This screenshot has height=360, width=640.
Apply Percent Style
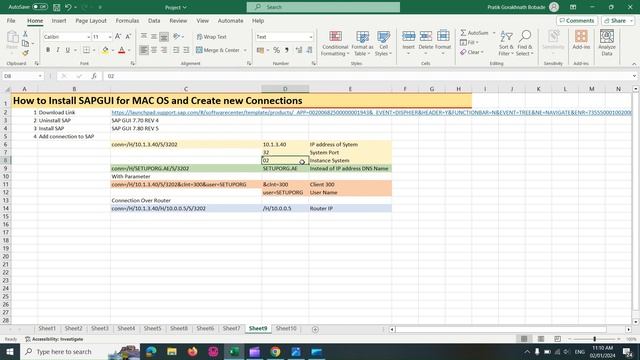pos(276,50)
